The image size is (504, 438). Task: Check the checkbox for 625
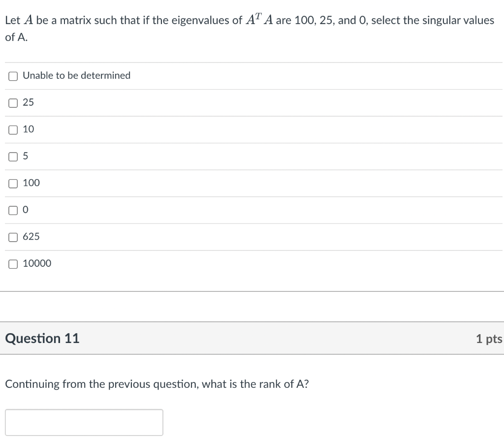click(x=12, y=237)
